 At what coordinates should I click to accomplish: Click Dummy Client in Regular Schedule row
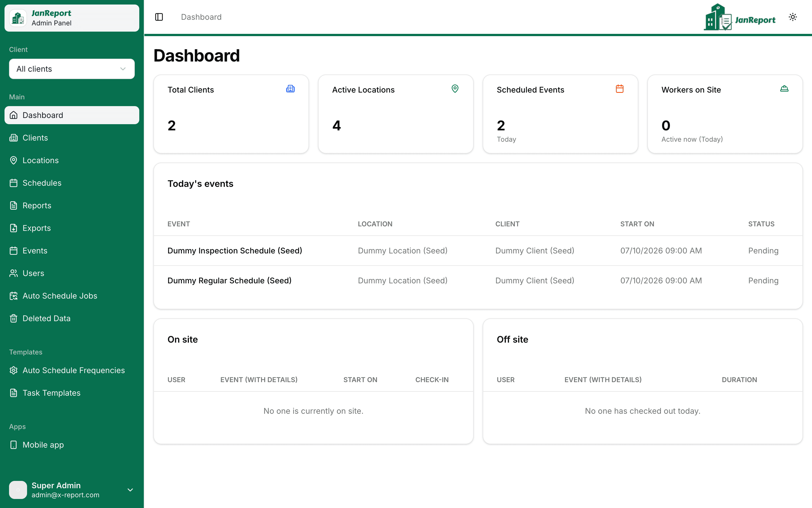[x=535, y=281]
